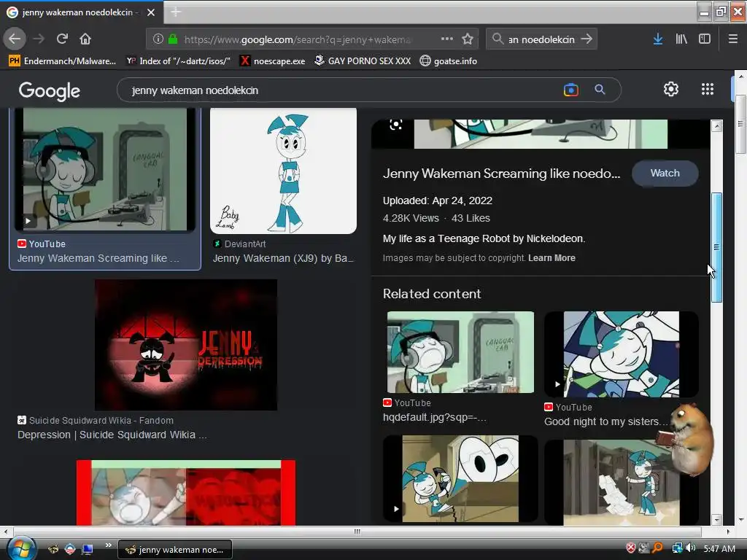Click preview panel scroll up arrow
The image size is (747, 560).
tap(716, 126)
